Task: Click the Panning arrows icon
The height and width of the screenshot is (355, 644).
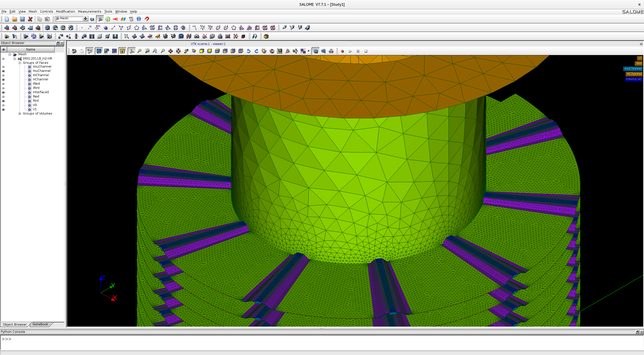Action: [x=171, y=51]
